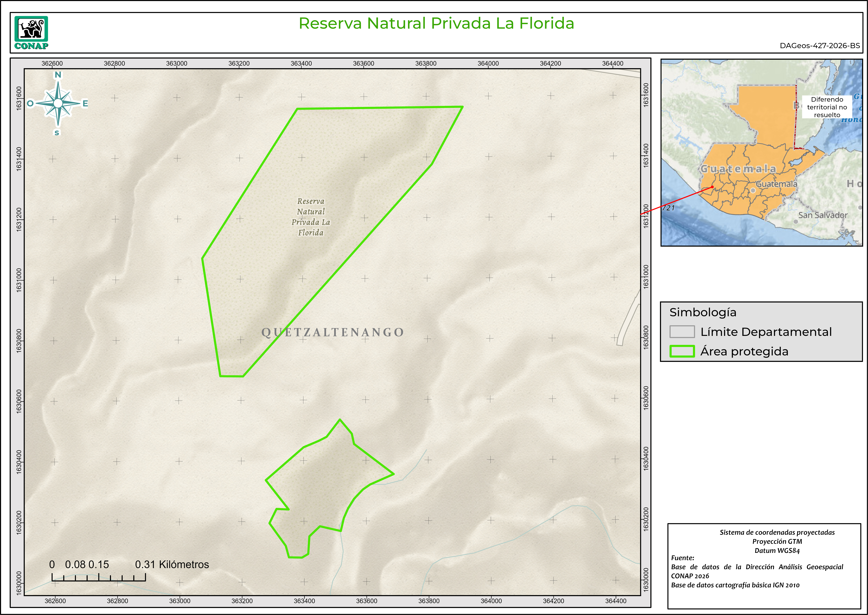Click the N letter on compass

click(x=58, y=75)
